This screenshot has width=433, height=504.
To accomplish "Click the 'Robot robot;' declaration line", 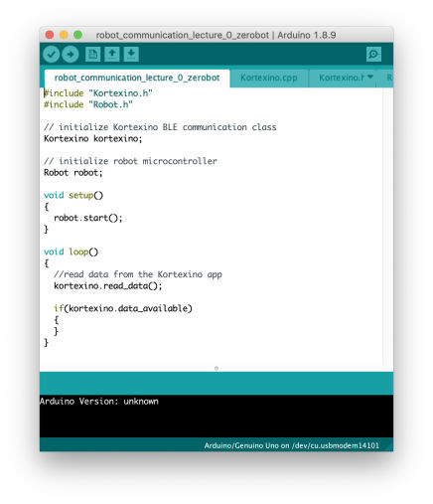I will click(73, 173).
